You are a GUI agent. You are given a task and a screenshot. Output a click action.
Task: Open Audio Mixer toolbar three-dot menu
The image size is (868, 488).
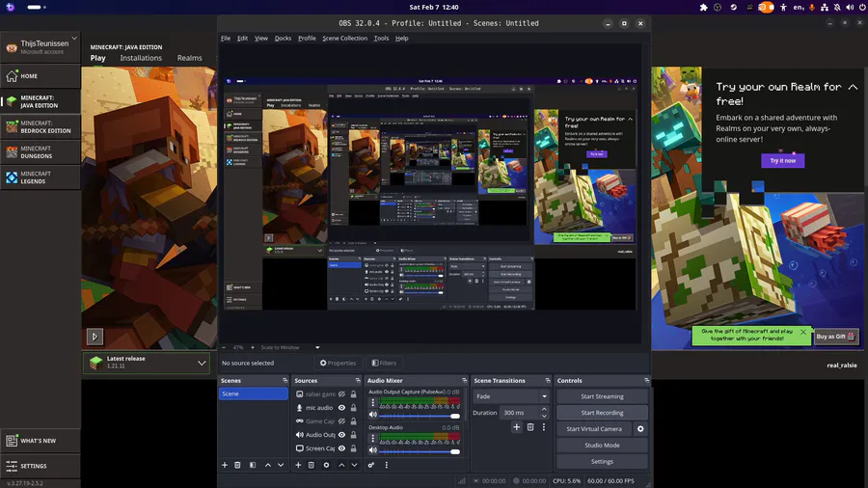(387, 465)
